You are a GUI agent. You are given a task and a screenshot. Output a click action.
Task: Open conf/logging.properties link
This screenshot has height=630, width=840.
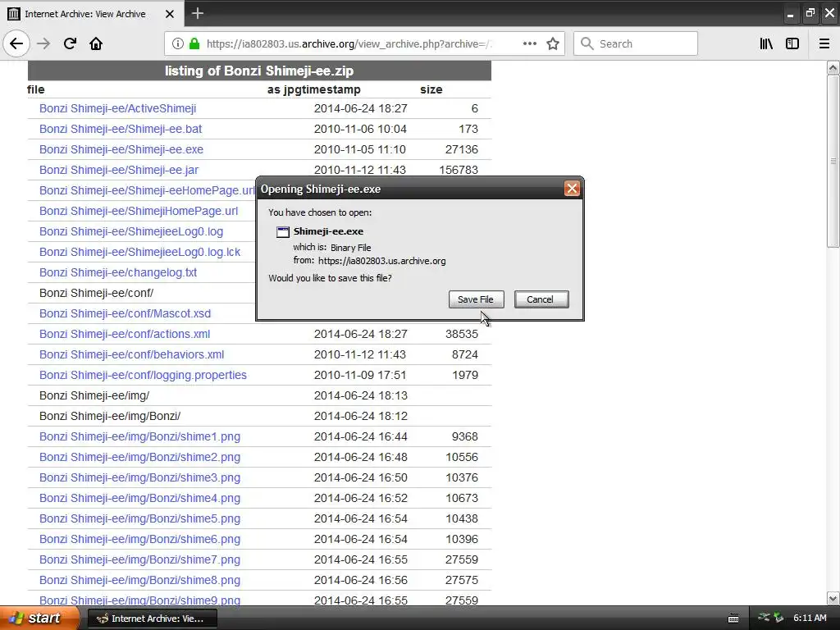coord(143,375)
